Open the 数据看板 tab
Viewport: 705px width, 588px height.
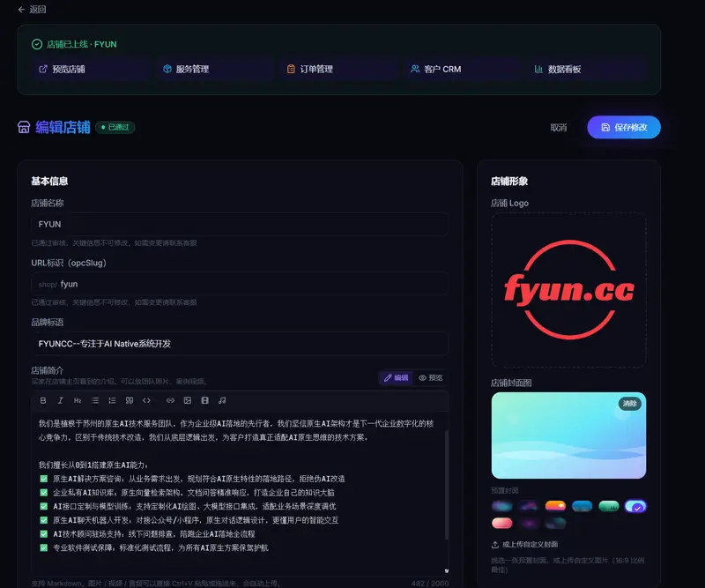pos(588,69)
